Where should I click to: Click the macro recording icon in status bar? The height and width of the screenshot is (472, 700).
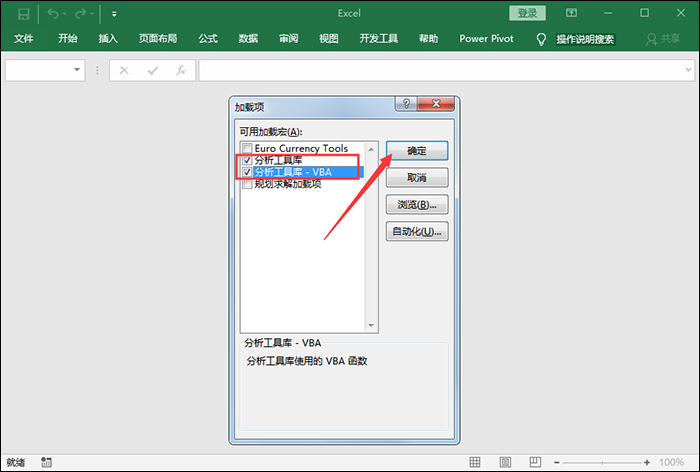point(46,462)
